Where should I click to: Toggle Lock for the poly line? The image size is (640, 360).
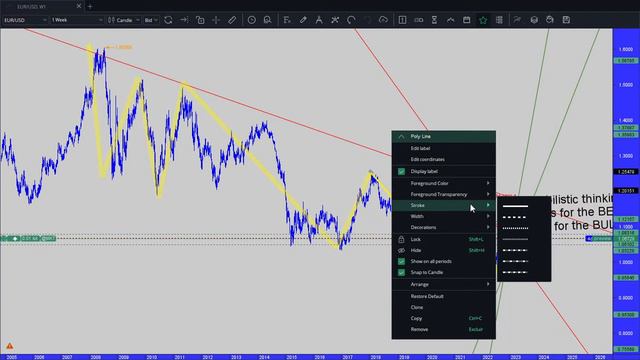(444, 239)
